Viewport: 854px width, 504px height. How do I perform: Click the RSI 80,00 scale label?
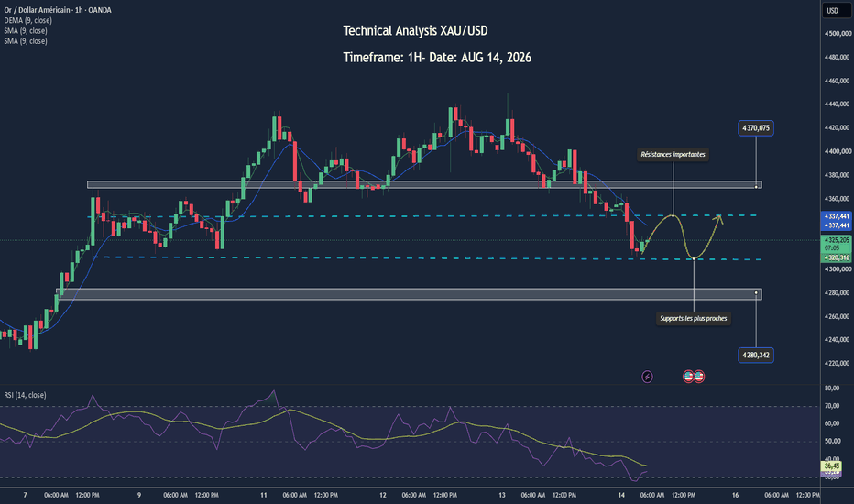pyautogui.click(x=832, y=389)
